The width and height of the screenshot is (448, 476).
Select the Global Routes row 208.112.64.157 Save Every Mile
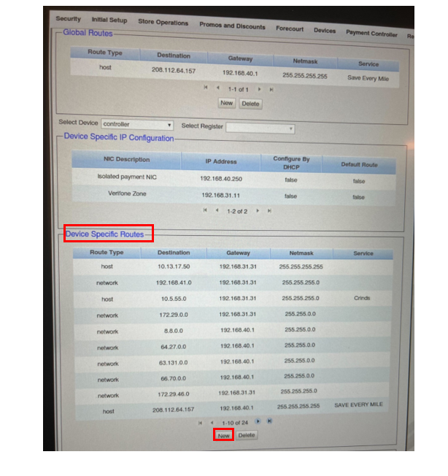(x=234, y=73)
